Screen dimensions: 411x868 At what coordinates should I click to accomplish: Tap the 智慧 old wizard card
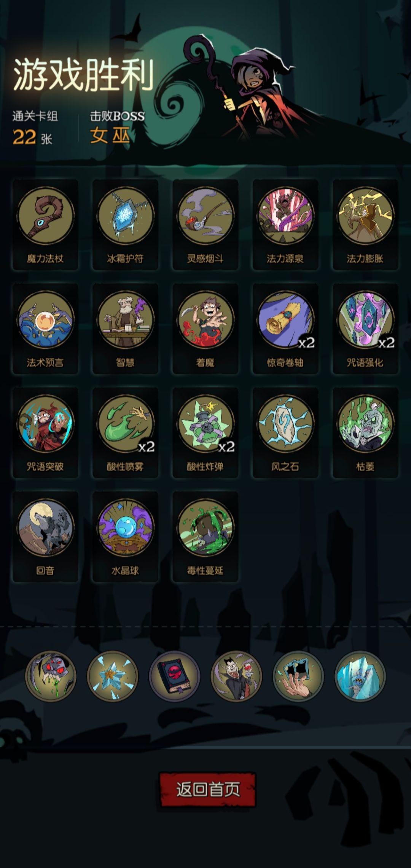click(x=125, y=329)
